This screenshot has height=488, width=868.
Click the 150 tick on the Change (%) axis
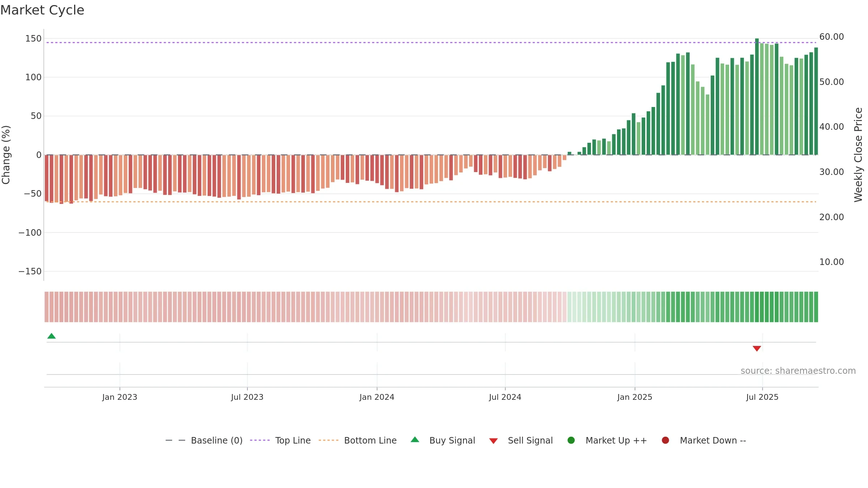[33, 38]
